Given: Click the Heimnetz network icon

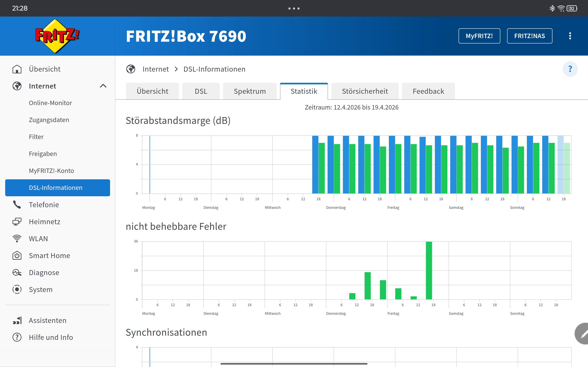Looking at the screenshot, I should [x=17, y=222].
